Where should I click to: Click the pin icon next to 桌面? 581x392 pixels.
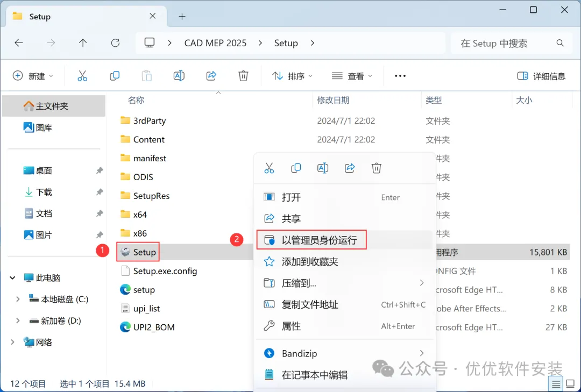(x=100, y=170)
